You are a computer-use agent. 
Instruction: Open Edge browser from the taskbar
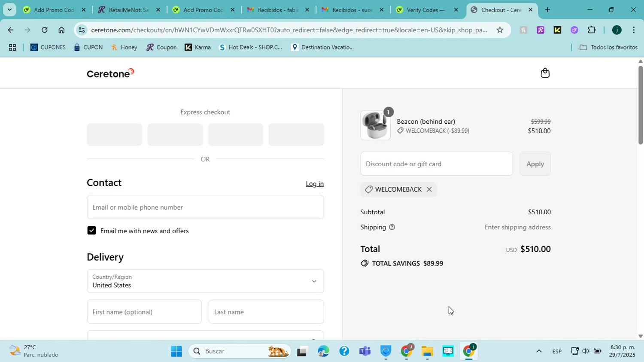click(323, 351)
